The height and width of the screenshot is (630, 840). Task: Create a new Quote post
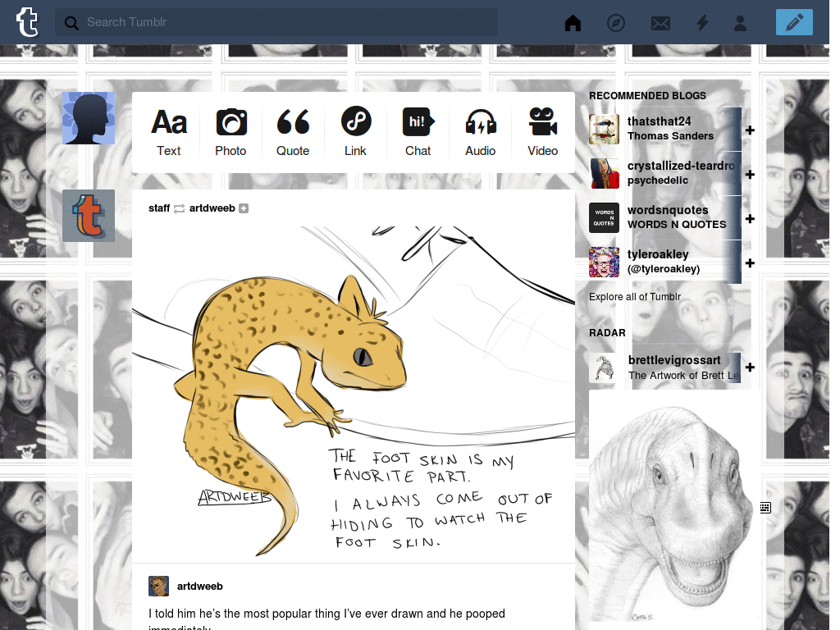point(293,132)
